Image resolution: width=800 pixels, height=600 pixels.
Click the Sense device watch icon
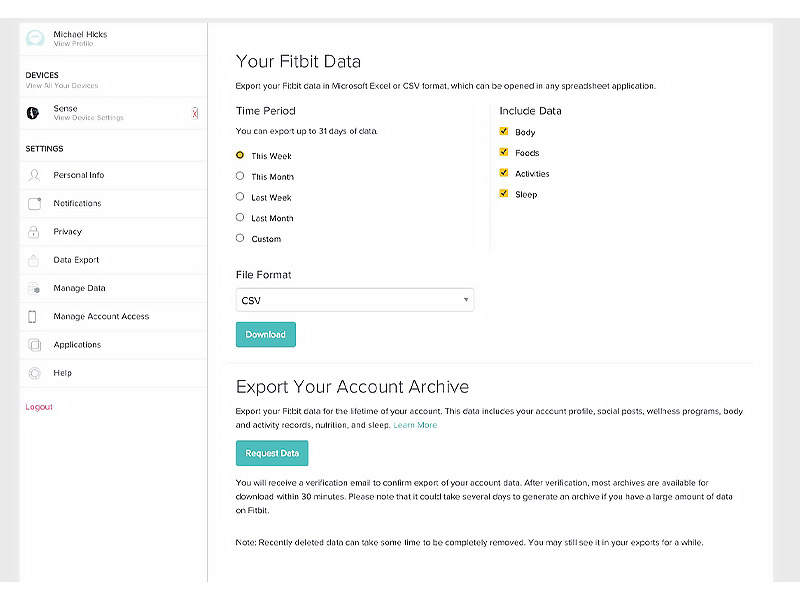point(33,113)
